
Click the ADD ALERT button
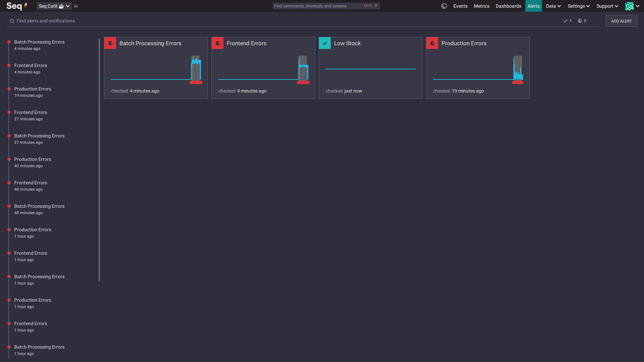coord(621,21)
